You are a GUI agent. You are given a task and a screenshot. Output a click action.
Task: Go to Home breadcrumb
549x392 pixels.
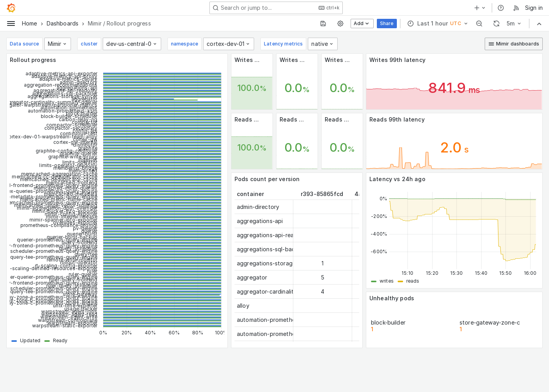pyautogui.click(x=29, y=24)
